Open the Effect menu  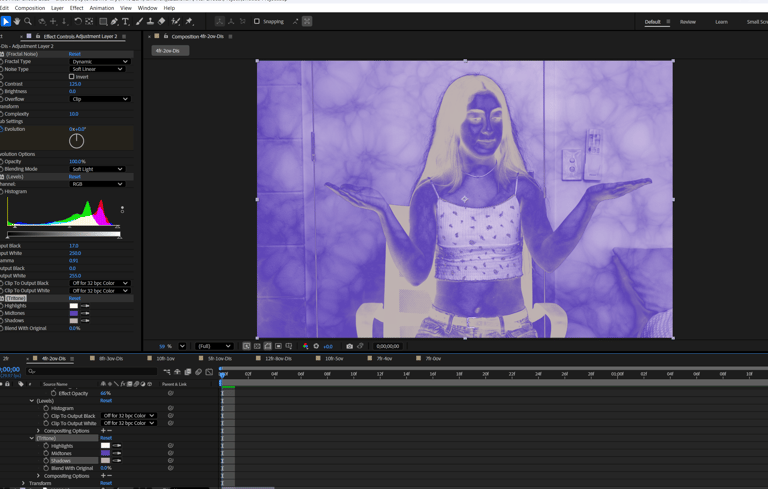pos(76,8)
